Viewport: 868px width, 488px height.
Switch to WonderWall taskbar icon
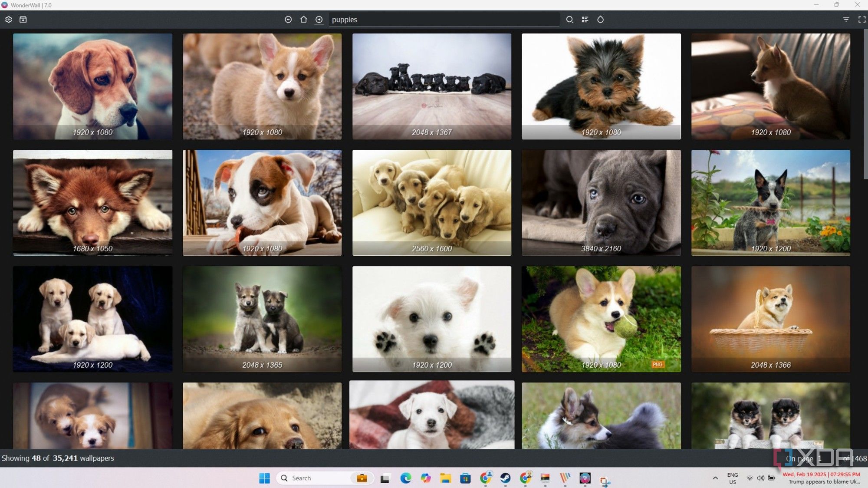click(x=585, y=478)
